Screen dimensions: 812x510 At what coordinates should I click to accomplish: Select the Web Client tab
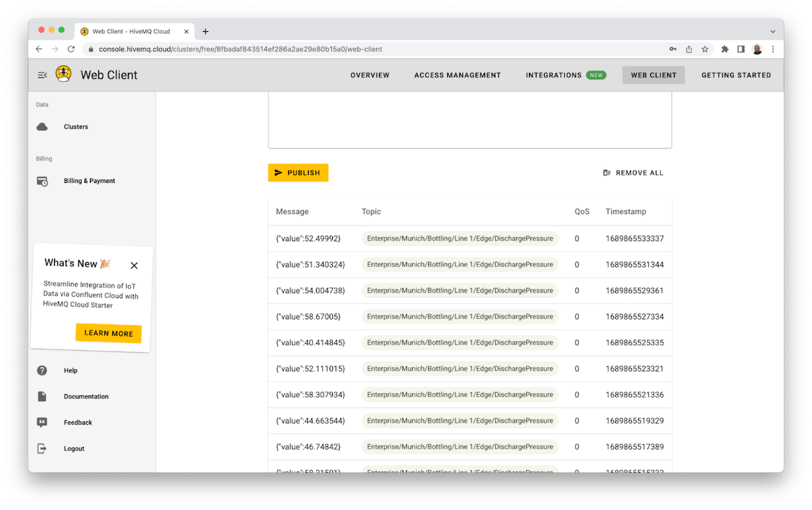click(x=654, y=75)
